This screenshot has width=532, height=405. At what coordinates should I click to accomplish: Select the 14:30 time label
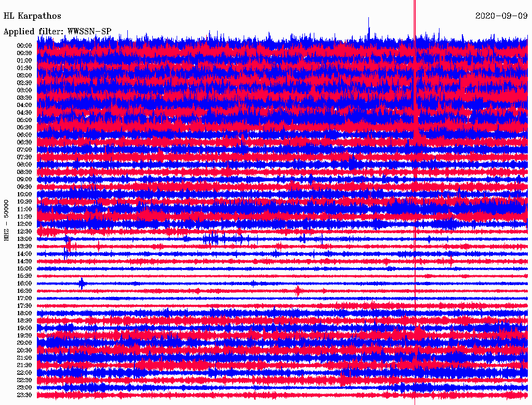click(24, 262)
